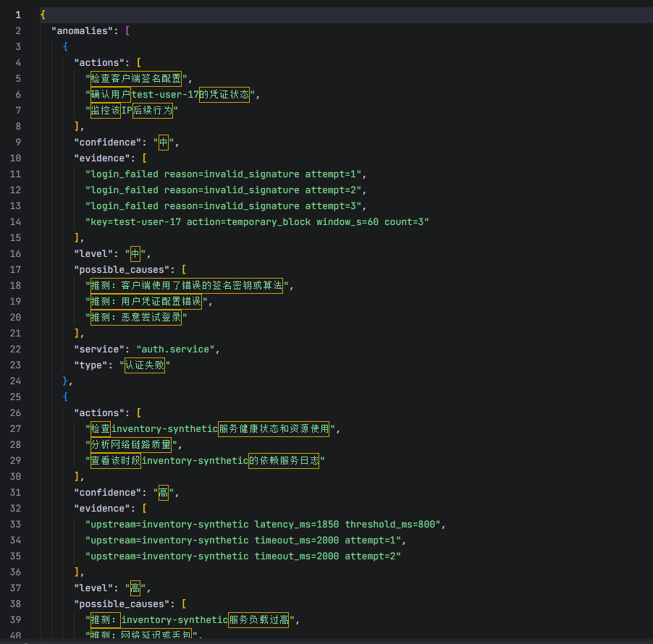Click the string containing "服务负载过高"

(190, 620)
